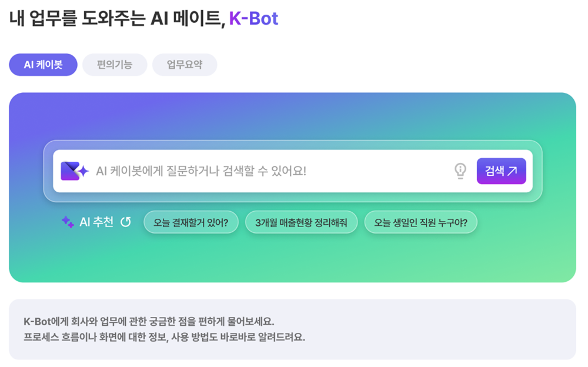Image resolution: width=588 pixels, height=367 pixels.
Task: Switch to the AI 케이봇 tab
Action: point(43,65)
